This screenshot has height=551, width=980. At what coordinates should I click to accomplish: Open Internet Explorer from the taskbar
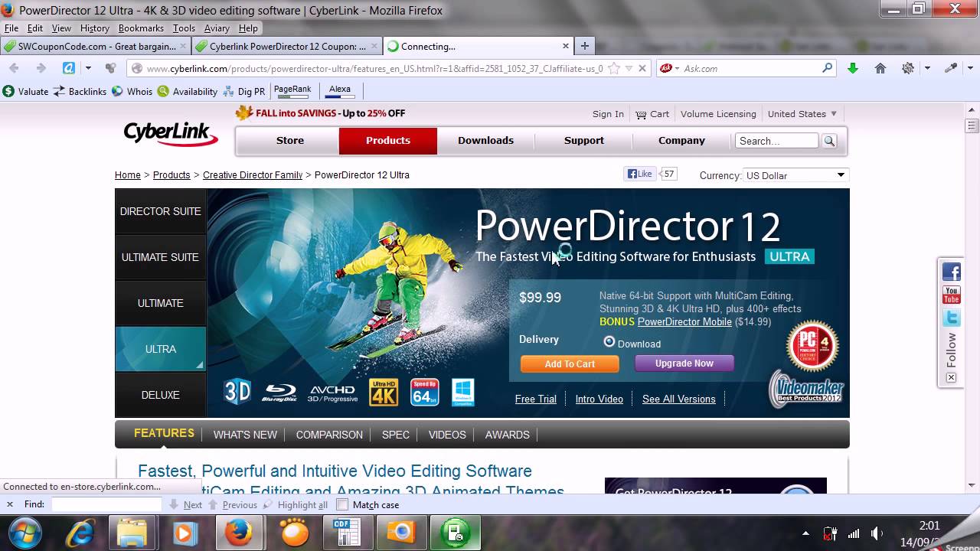[x=80, y=533]
